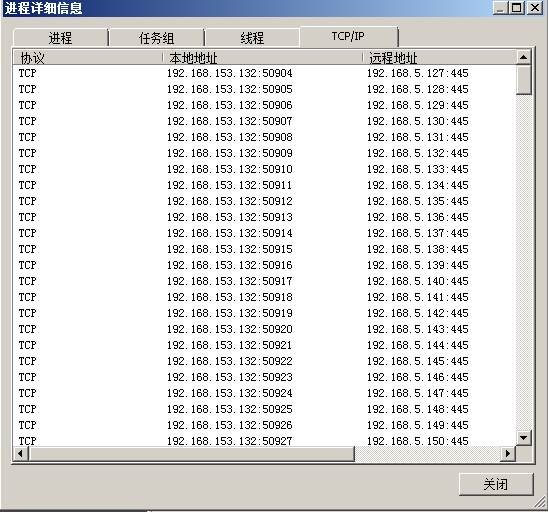Screen dimensions: 548x512
Task: Select local address 192.168.153.132:50906
Action: [x=229, y=105]
